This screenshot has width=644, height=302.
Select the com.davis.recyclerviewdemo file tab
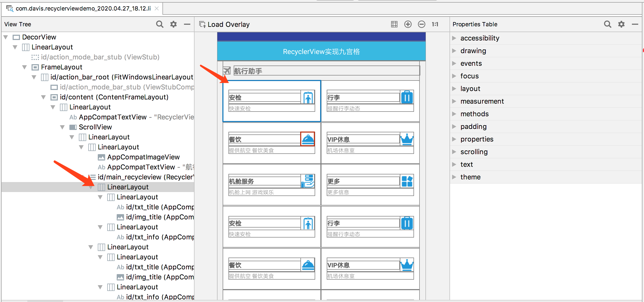83,8
